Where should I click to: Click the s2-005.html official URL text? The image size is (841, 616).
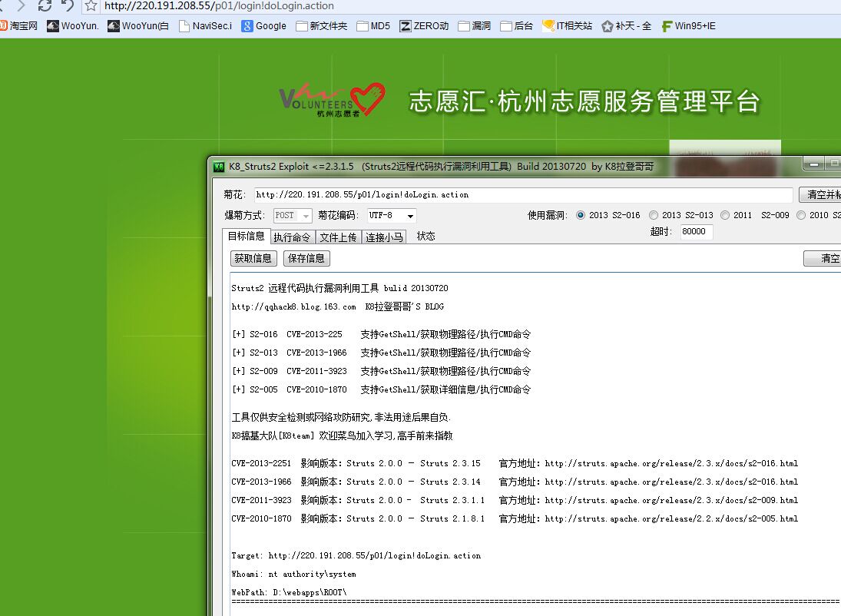coord(671,518)
